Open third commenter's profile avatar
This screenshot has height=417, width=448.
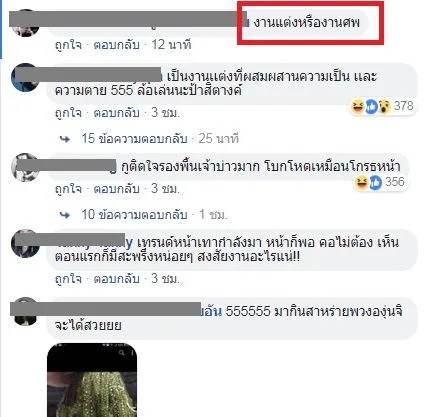pos(25,167)
